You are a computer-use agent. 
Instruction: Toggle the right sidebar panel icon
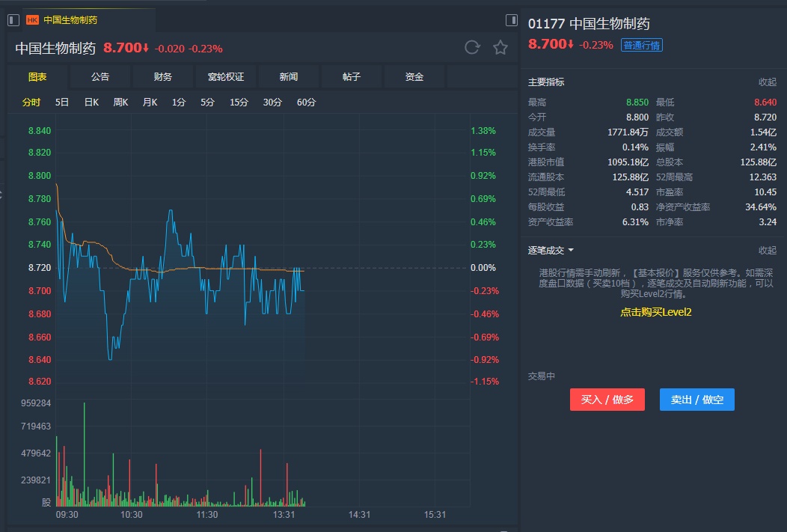coord(512,20)
